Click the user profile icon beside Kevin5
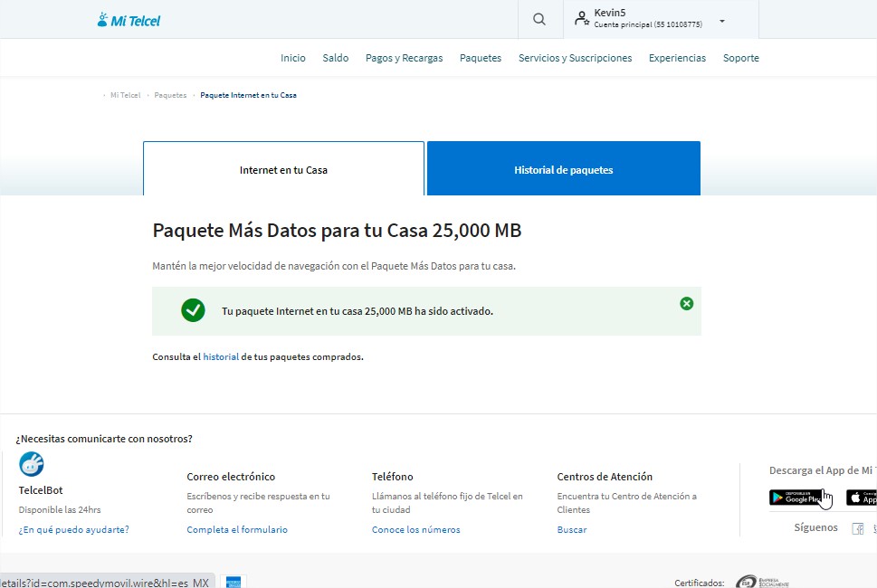 tap(581, 19)
